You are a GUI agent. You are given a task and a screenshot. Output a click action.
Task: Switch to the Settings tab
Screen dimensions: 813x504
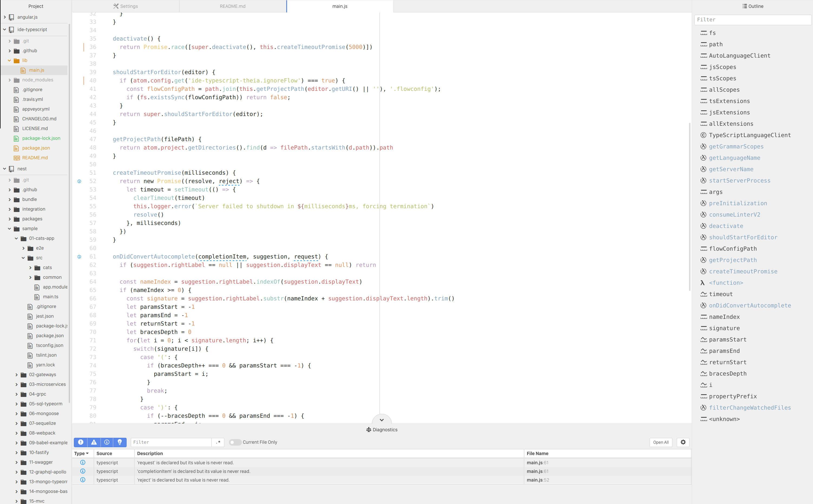coord(125,6)
